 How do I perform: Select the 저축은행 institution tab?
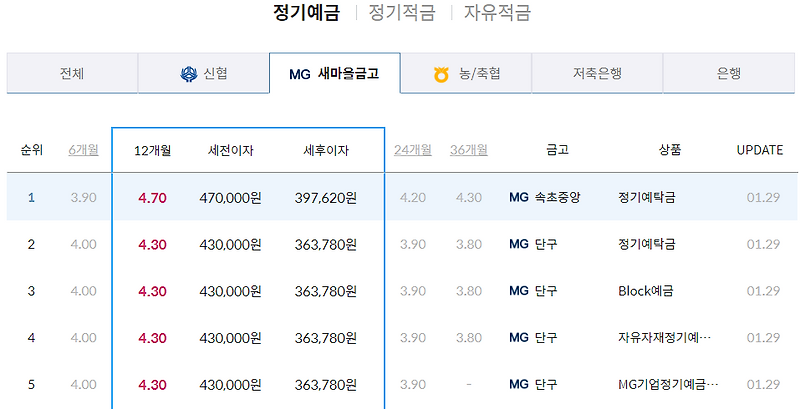pos(597,73)
